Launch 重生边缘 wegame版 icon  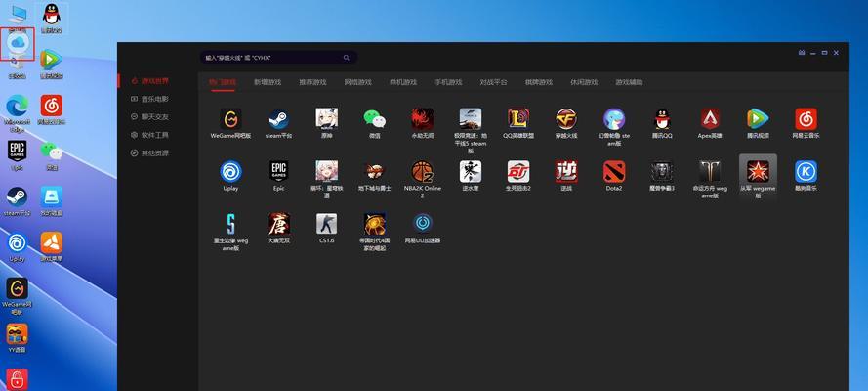coord(230,224)
